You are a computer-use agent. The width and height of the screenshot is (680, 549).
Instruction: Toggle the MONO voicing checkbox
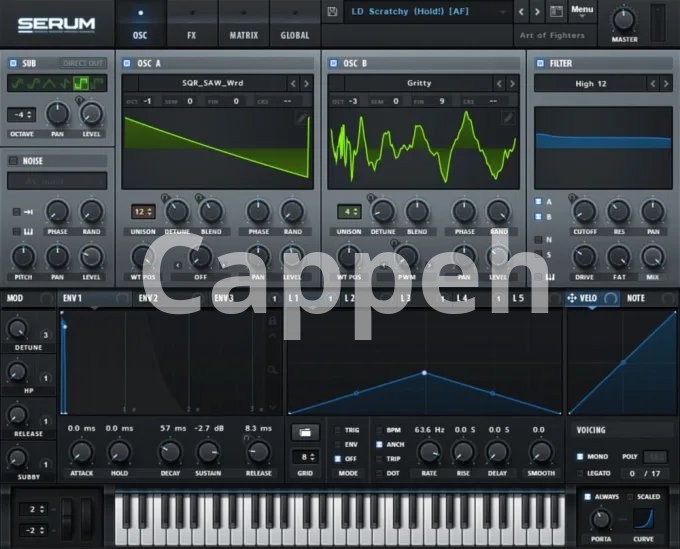point(580,457)
